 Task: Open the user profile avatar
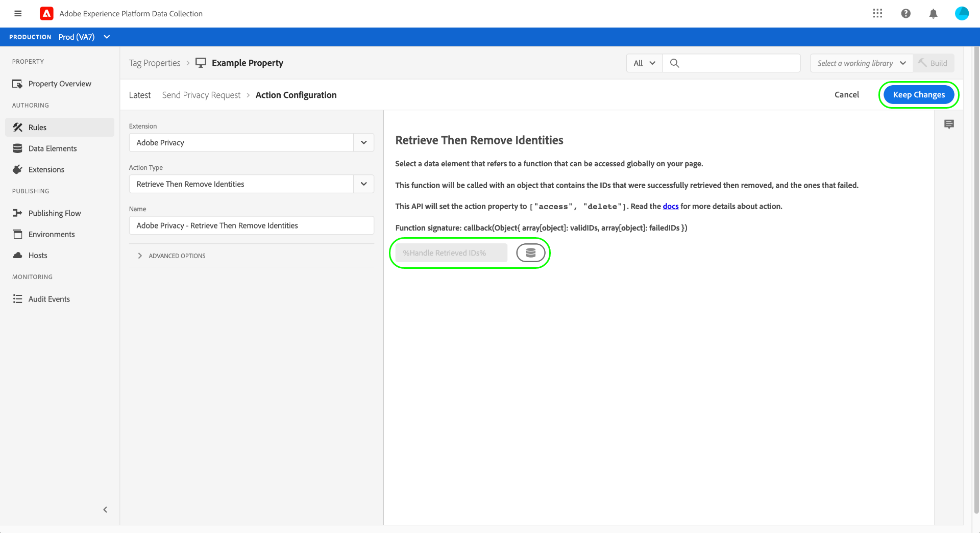tap(962, 14)
